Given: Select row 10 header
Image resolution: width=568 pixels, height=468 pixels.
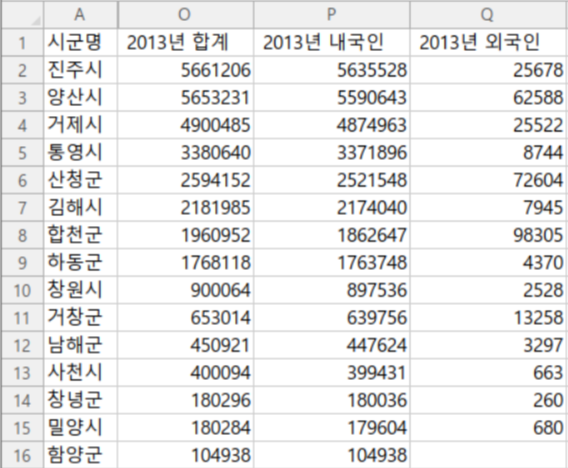Looking at the screenshot, I should coord(22,291).
